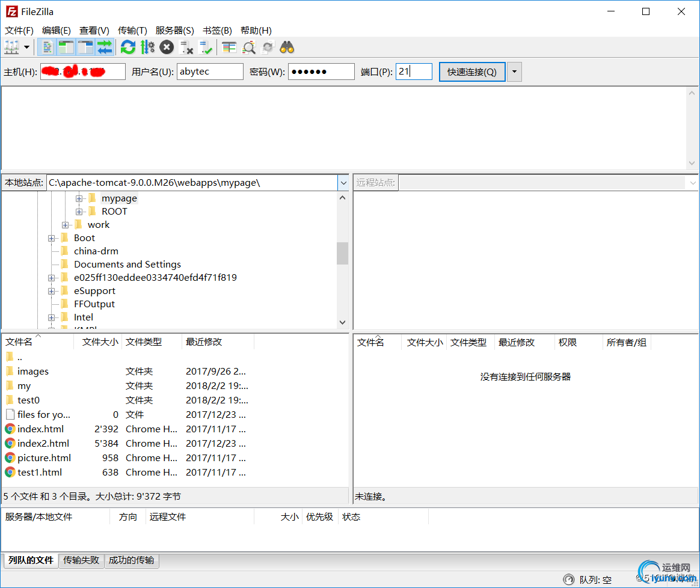Image resolution: width=700 pixels, height=588 pixels.
Task: Expand the work folder tree node
Action: [x=65, y=225]
